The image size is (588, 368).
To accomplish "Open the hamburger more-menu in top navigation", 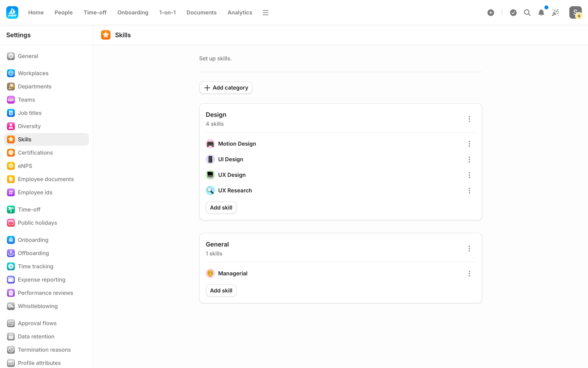I will click(x=266, y=13).
